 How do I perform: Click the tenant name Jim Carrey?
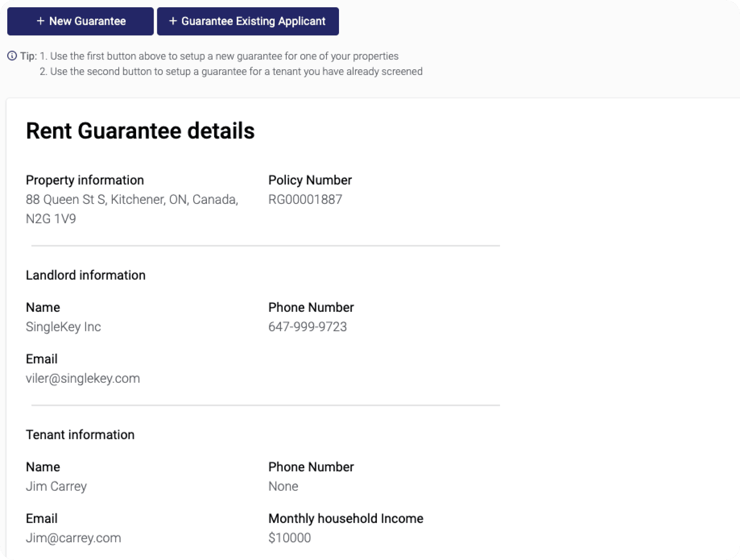56,486
